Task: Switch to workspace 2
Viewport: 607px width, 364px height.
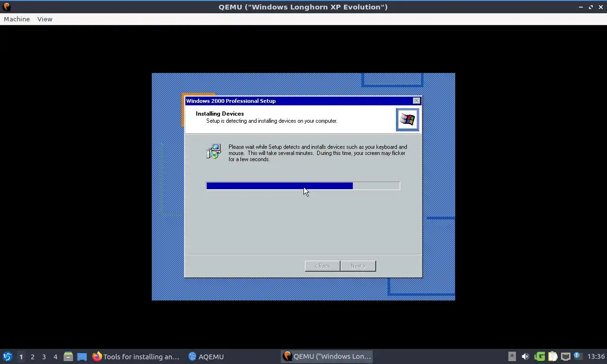Action: click(x=32, y=356)
